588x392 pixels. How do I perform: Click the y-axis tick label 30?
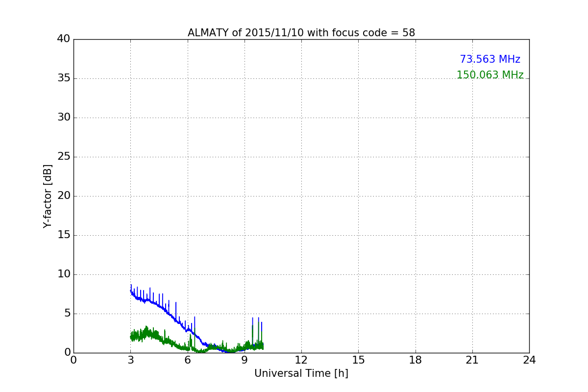pyautogui.click(x=64, y=118)
